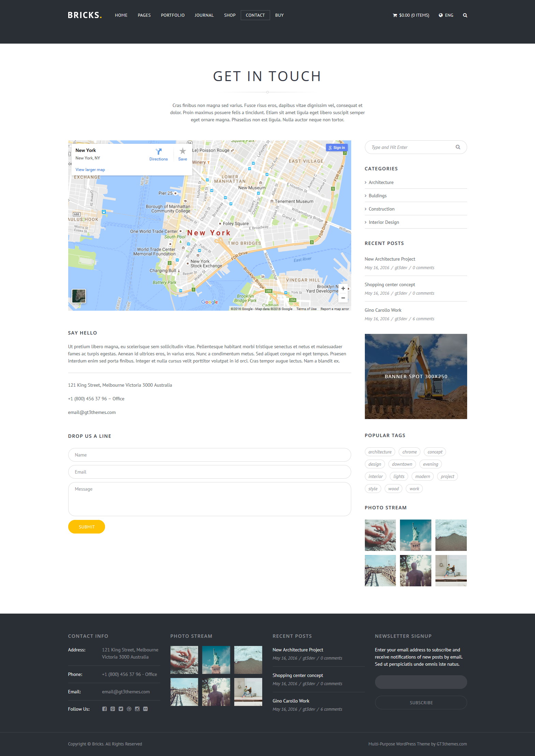Open the Architecture category
This screenshot has height=756, width=535.
pyautogui.click(x=381, y=182)
